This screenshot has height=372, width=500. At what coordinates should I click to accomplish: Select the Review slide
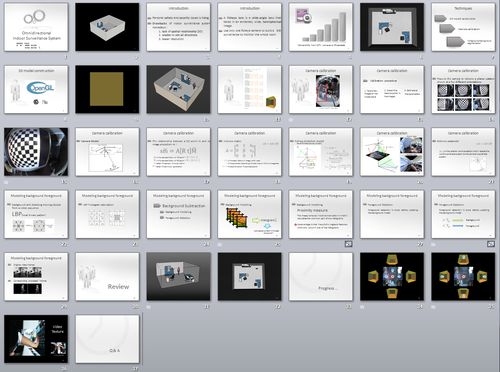pyautogui.click(x=107, y=277)
